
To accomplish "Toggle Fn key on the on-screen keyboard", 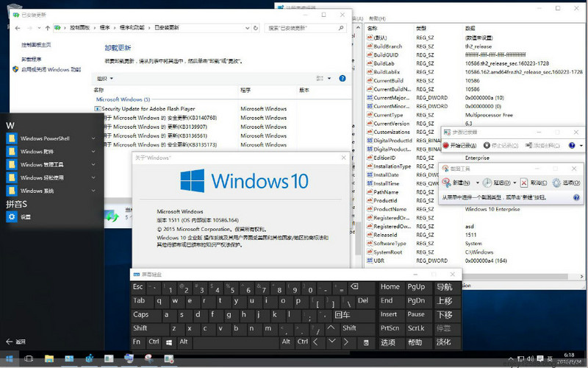I will pyautogui.click(x=137, y=342).
